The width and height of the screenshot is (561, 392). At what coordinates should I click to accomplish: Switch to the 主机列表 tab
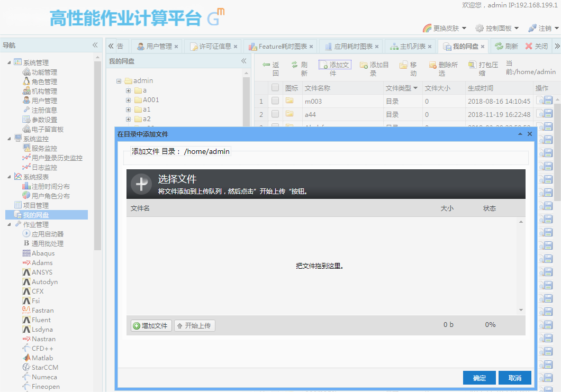410,46
